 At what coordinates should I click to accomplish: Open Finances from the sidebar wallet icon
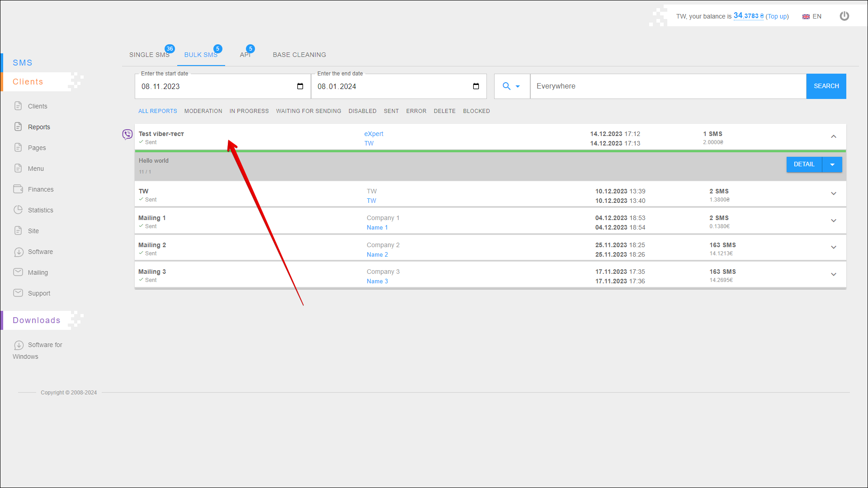pyautogui.click(x=18, y=189)
